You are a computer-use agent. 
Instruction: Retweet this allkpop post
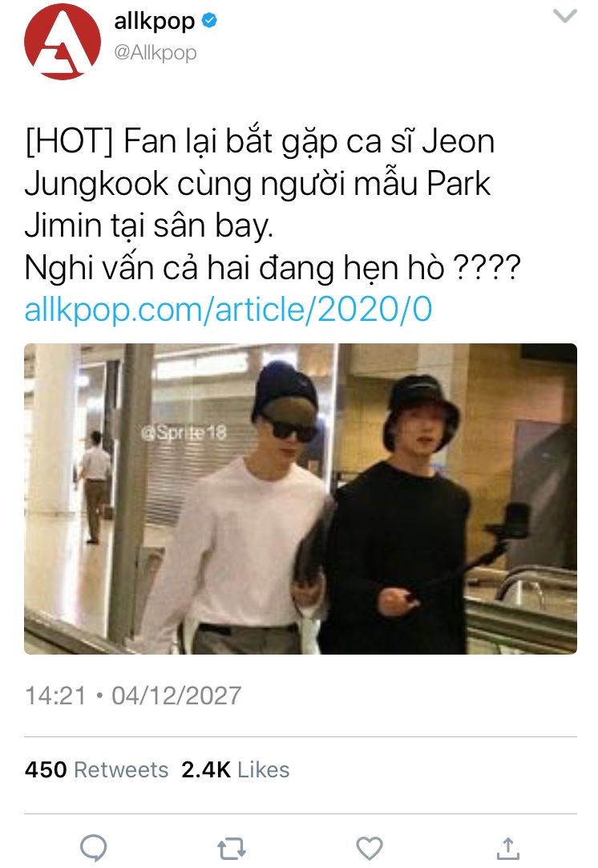pos(231,849)
